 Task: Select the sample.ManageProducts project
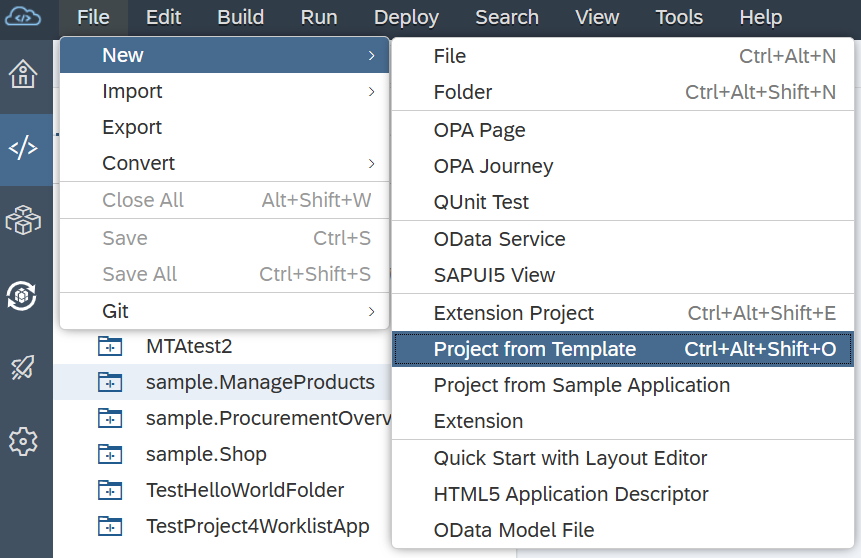pyautogui.click(x=260, y=382)
